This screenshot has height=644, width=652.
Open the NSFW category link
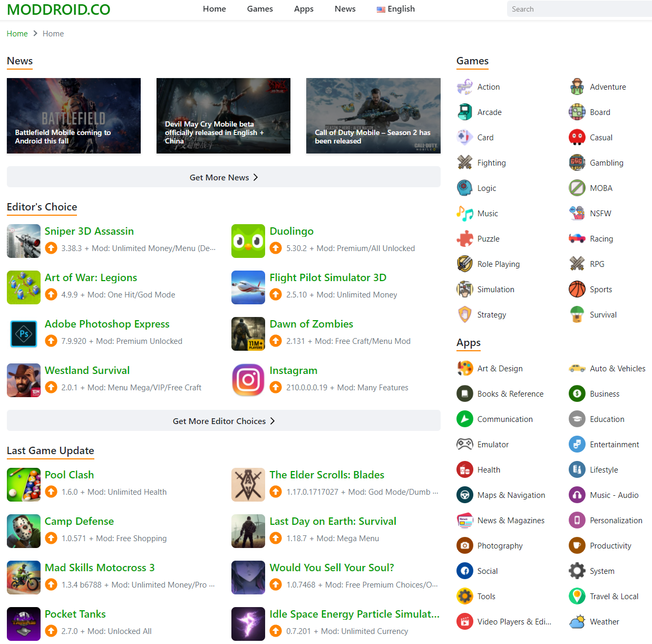(x=601, y=213)
